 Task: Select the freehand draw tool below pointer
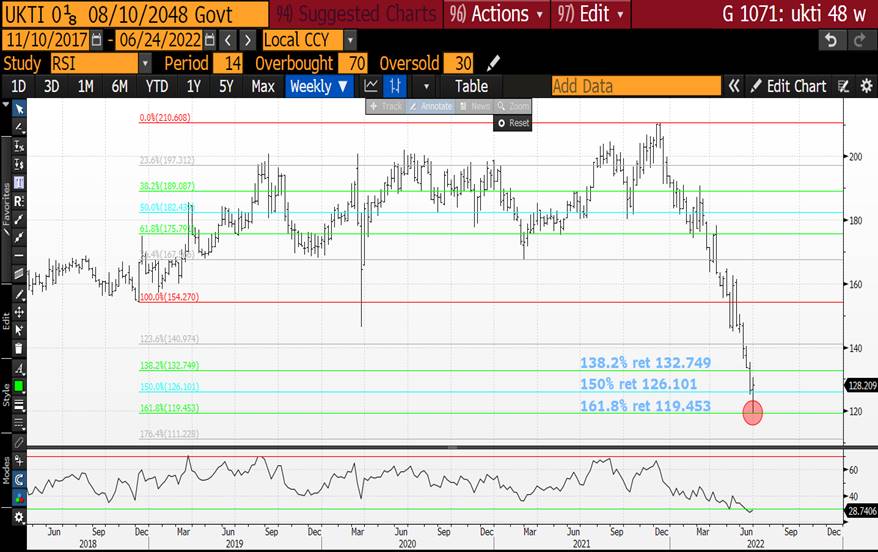(x=19, y=127)
